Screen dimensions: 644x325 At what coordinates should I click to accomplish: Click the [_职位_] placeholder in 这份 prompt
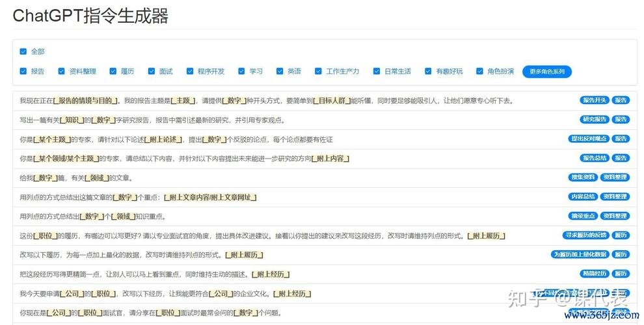pyautogui.click(x=46, y=236)
